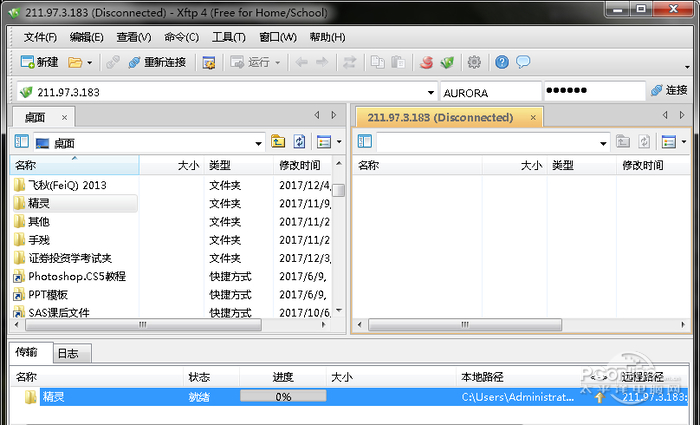Expand the local pane view mode dropdown

[339, 142]
